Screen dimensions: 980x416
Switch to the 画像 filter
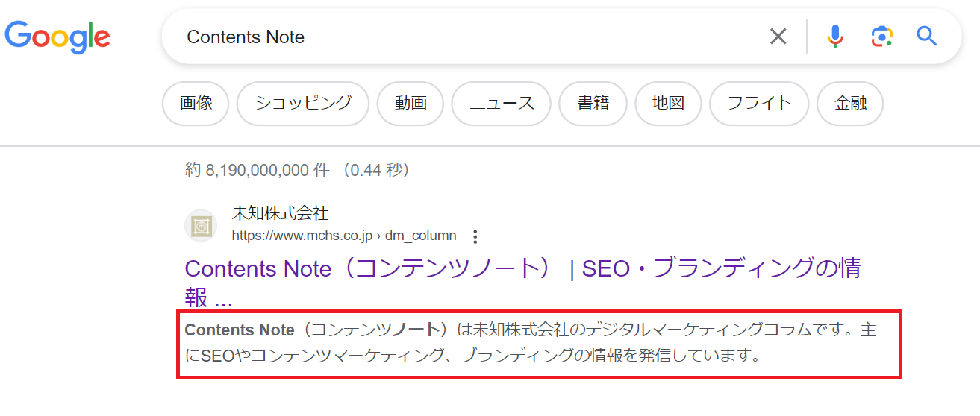(196, 104)
